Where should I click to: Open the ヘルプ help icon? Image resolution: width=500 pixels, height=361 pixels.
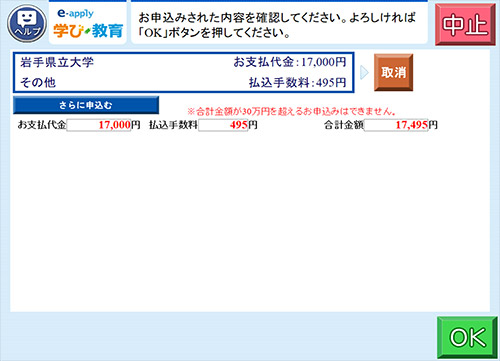coord(27,23)
